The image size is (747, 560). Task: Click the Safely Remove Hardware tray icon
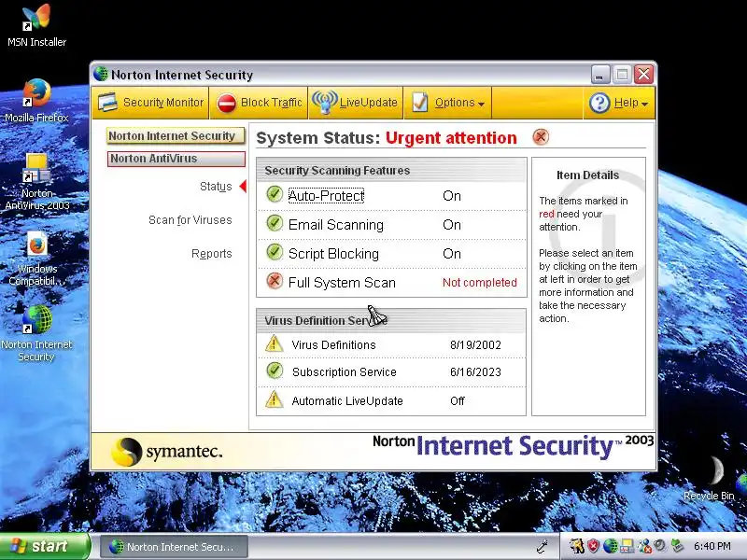pos(677,546)
